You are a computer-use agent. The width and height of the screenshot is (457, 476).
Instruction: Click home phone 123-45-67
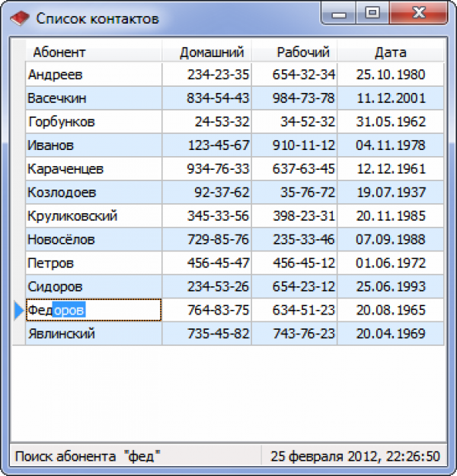click(206, 145)
